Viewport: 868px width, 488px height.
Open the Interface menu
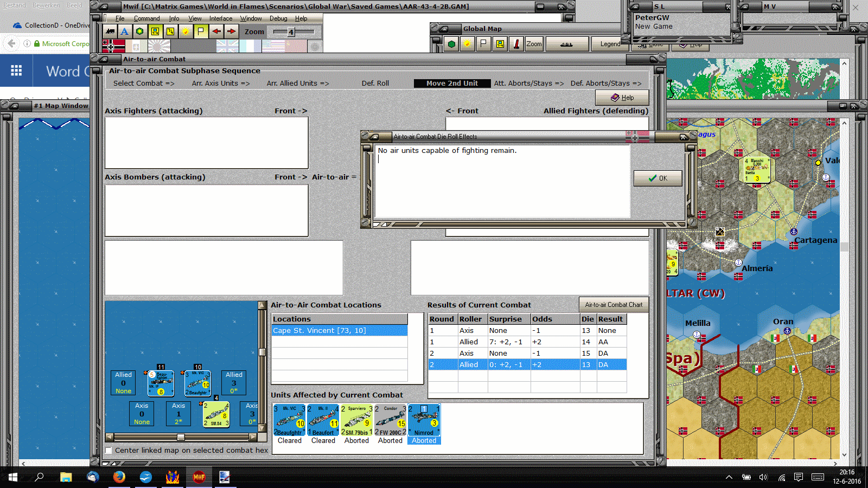tap(221, 18)
